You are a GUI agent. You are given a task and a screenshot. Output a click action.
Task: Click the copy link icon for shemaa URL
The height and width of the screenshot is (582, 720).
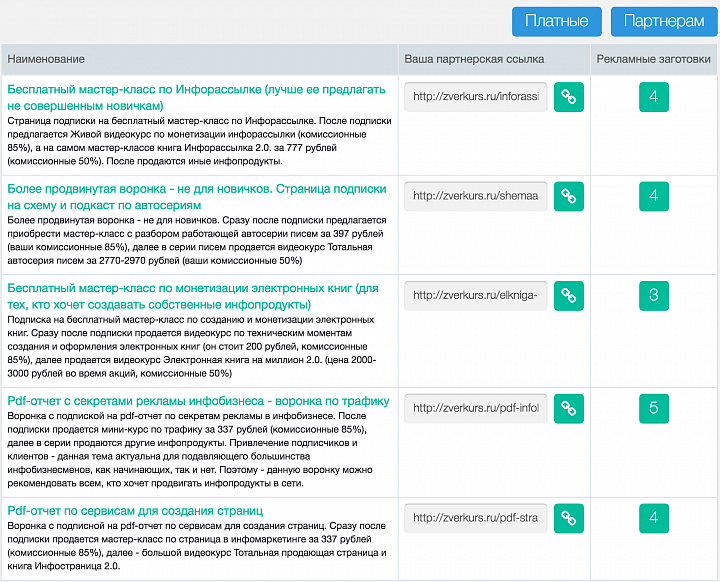pos(568,196)
